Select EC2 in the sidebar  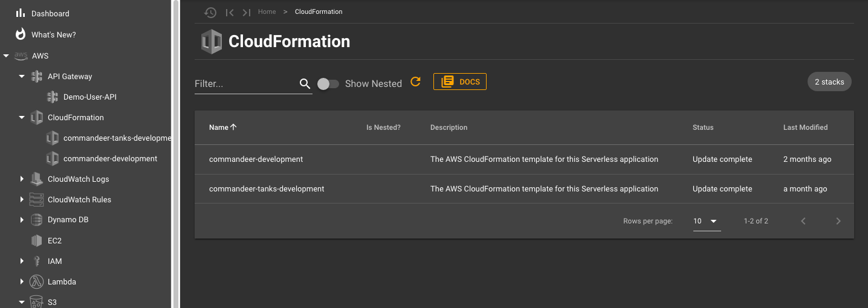[x=54, y=240]
